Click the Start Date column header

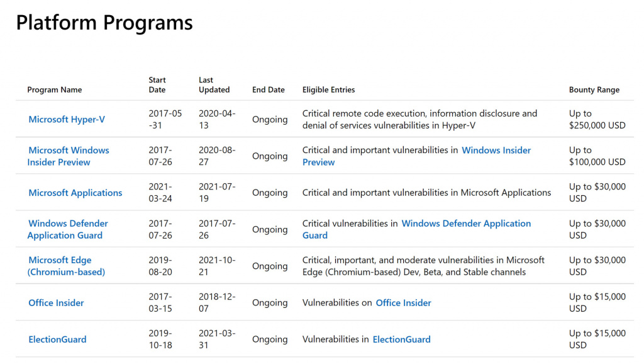tap(157, 85)
